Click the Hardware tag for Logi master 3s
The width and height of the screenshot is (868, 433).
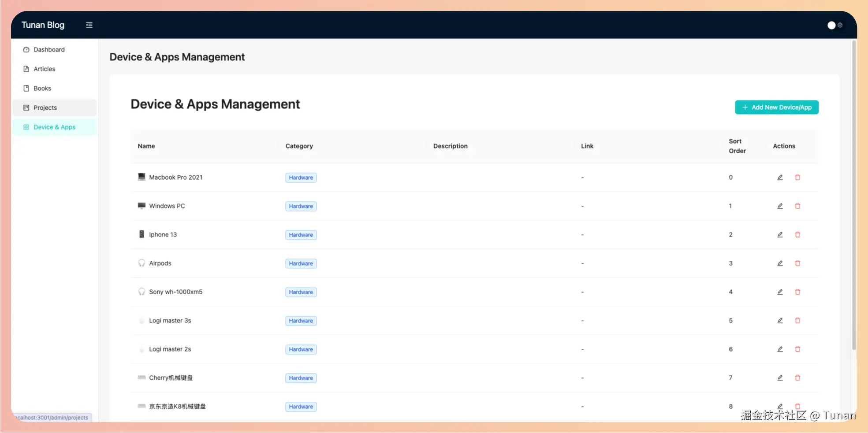pyautogui.click(x=301, y=321)
